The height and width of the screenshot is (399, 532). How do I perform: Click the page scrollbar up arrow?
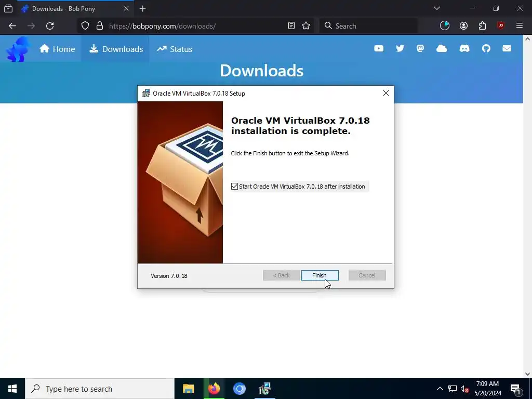[x=528, y=38]
